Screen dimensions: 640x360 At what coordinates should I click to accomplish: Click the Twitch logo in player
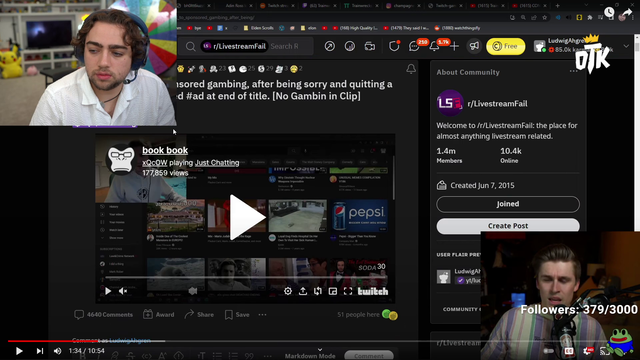click(x=373, y=291)
